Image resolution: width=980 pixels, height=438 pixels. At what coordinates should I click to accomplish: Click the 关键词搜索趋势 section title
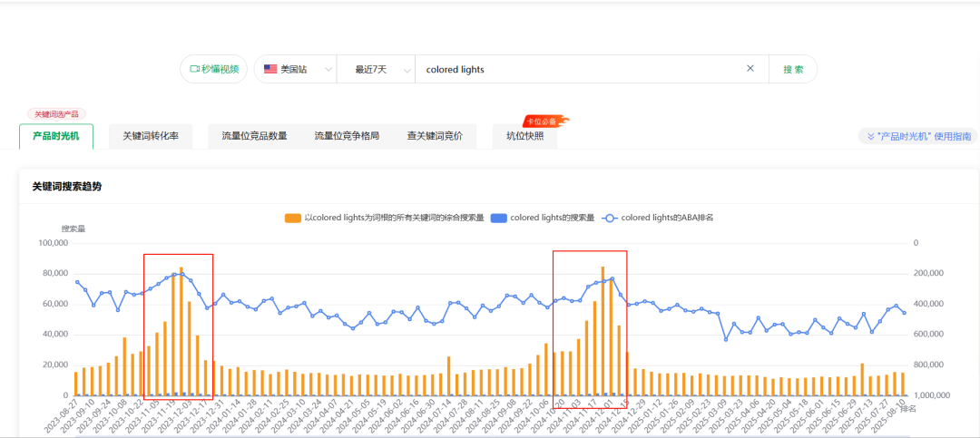click(67, 186)
